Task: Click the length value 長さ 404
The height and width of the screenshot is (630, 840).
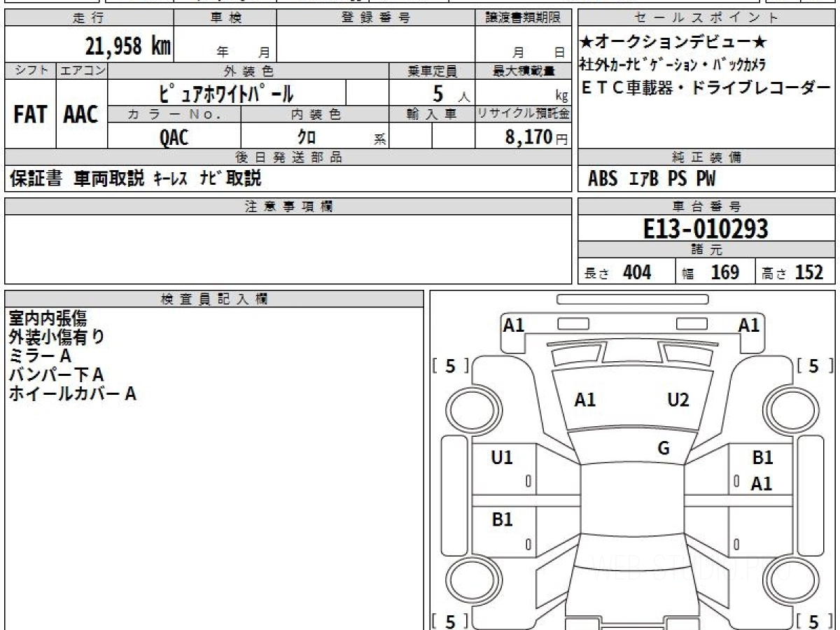Action: pyautogui.click(x=618, y=272)
